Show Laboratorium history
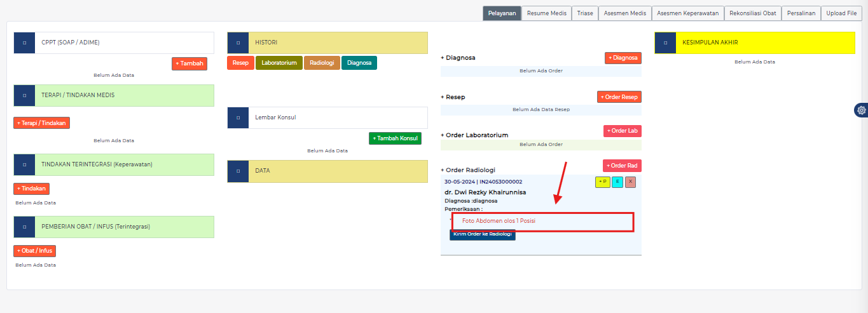Viewport: 868px width, 313px height. click(x=279, y=63)
